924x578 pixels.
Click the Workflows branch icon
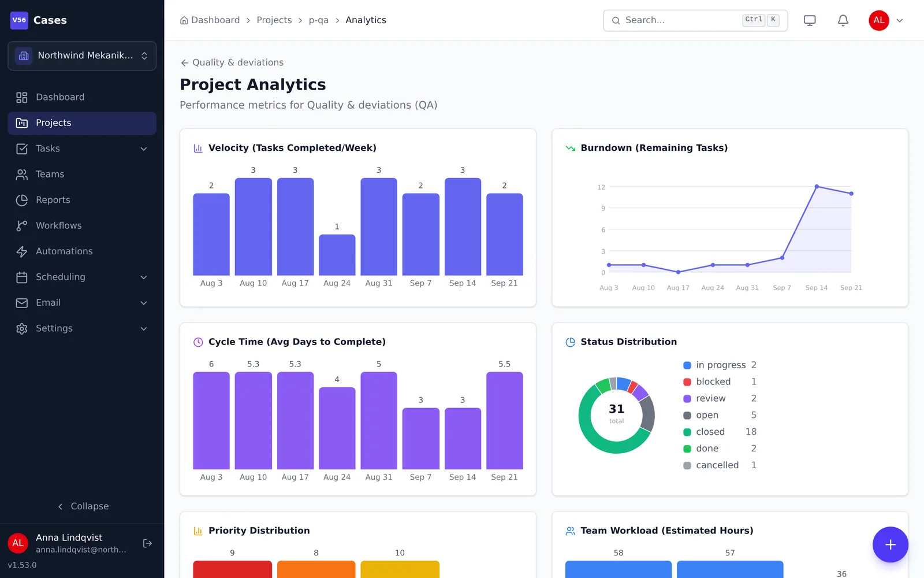(22, 225)
